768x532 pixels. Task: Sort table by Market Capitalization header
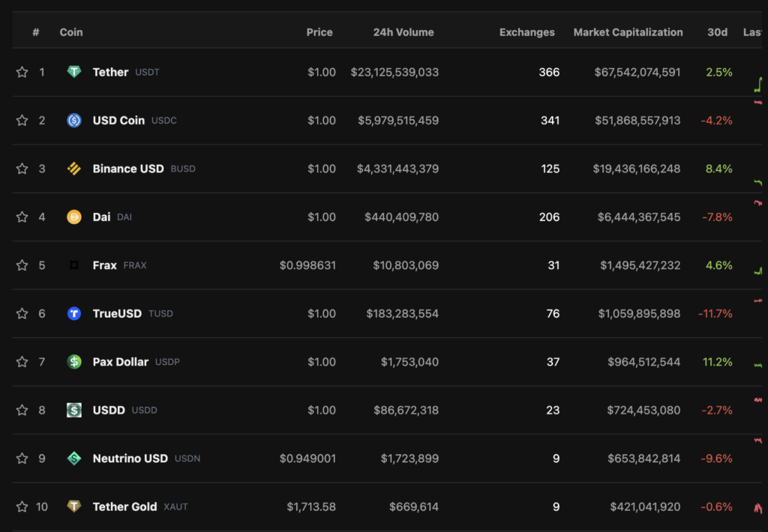point(628,32)
